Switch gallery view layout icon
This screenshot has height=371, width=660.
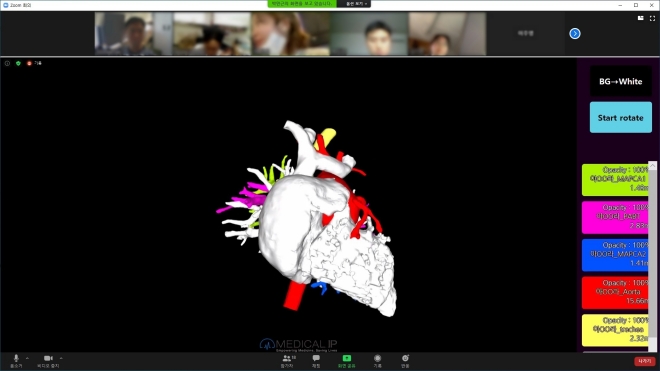[x=640, y=18]
